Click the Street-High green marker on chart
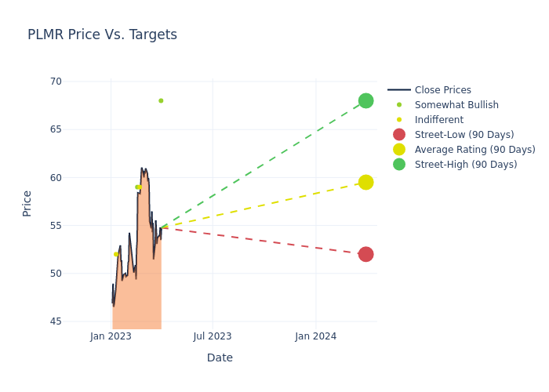This screenshot has height=392, width=549. click(365, 100)
